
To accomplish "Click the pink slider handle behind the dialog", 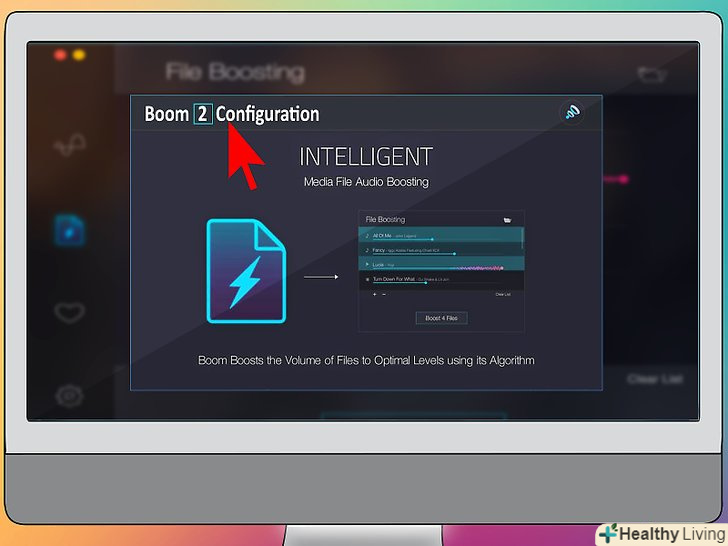I will tap(624, 179).
